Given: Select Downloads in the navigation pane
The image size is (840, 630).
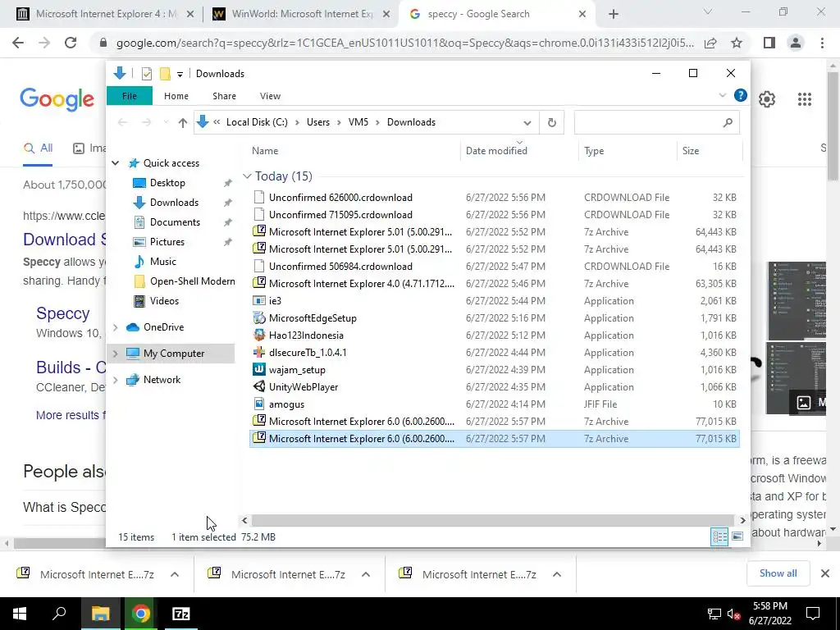Looking at the screenshot, I should 174,203.
